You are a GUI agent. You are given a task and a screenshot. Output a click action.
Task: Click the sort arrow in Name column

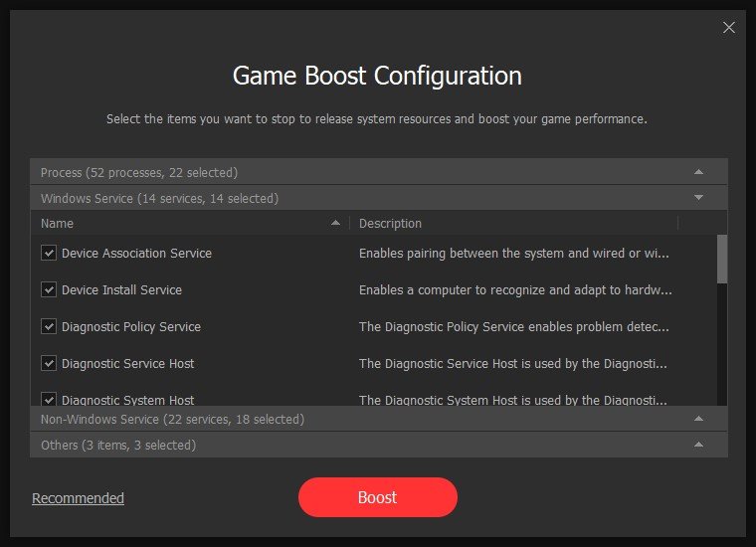(x=335, y=223)
